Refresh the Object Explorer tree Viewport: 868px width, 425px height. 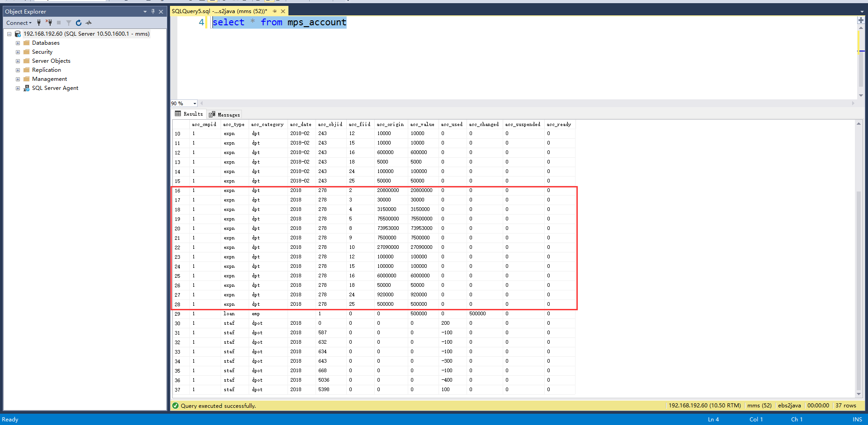click(x=79, y=23)
